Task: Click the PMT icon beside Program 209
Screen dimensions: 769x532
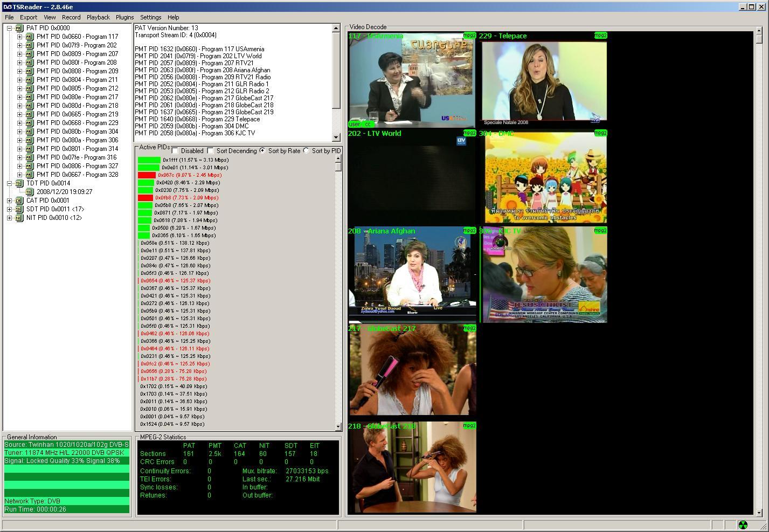Action: [x=30, y=71]
